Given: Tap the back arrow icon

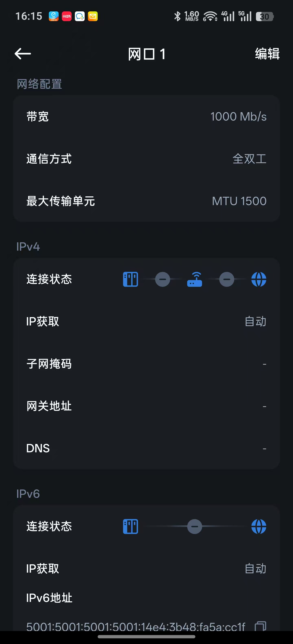Looking at the screenshot, I should coord(23,54).
